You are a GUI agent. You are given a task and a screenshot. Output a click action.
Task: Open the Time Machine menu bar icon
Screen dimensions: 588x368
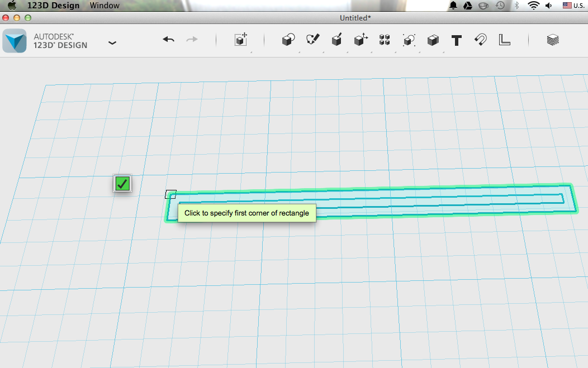[500, 5]
